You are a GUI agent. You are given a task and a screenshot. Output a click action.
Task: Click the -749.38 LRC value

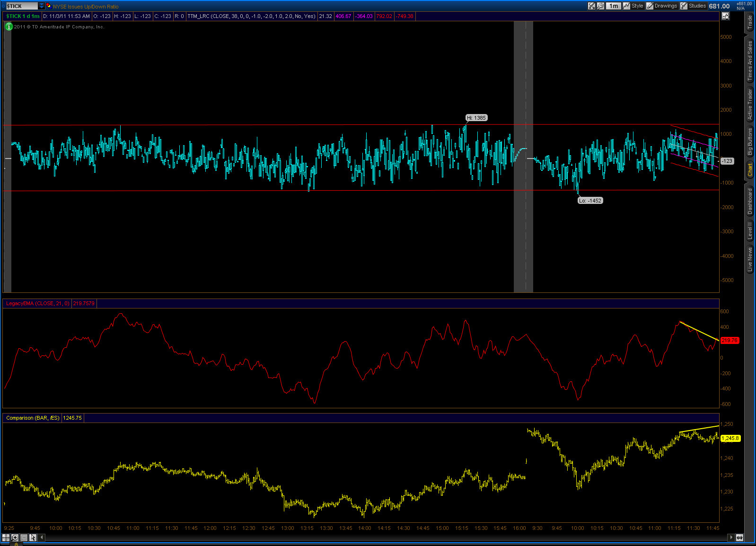pyautogui.click(x=405, y=16)
